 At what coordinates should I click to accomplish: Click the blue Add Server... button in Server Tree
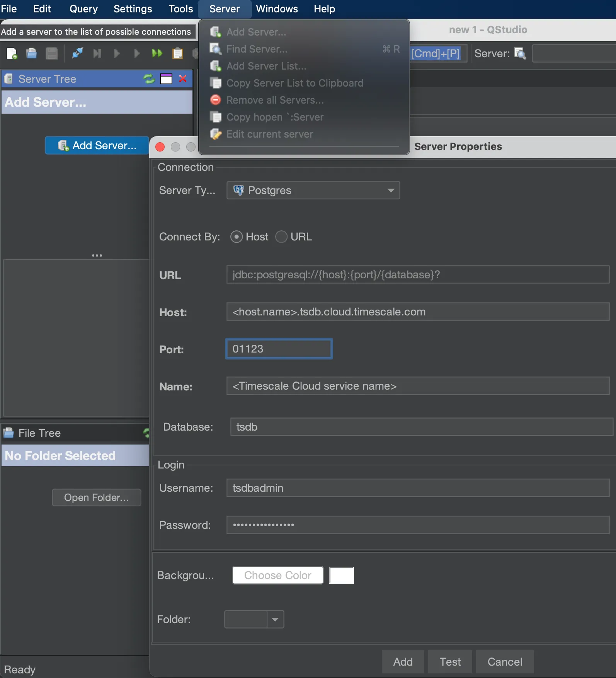[97, 145]
